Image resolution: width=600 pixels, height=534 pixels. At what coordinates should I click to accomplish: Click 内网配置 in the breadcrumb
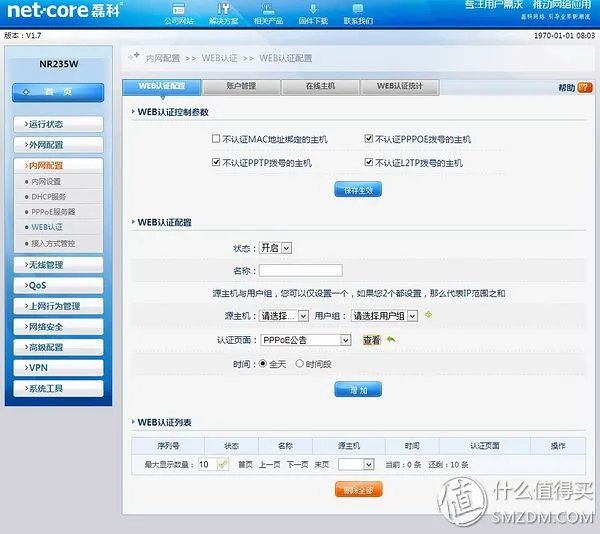pos(163,58)
